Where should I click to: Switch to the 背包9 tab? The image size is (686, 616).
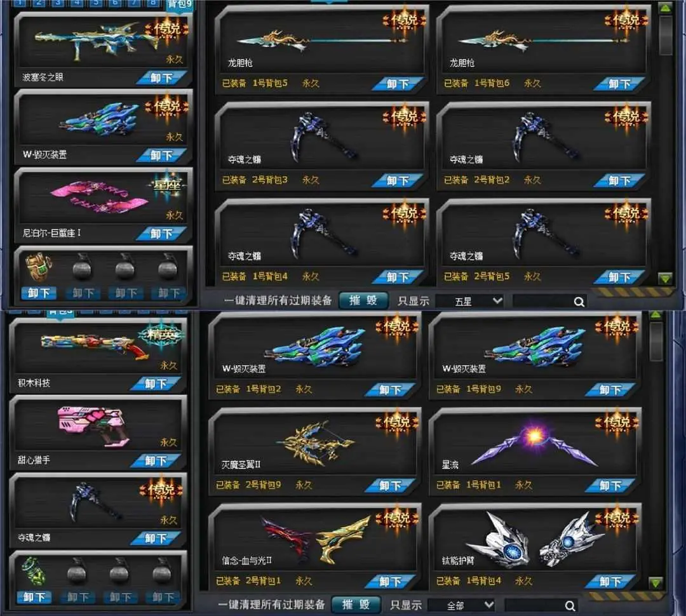click(x=179, y=4)
